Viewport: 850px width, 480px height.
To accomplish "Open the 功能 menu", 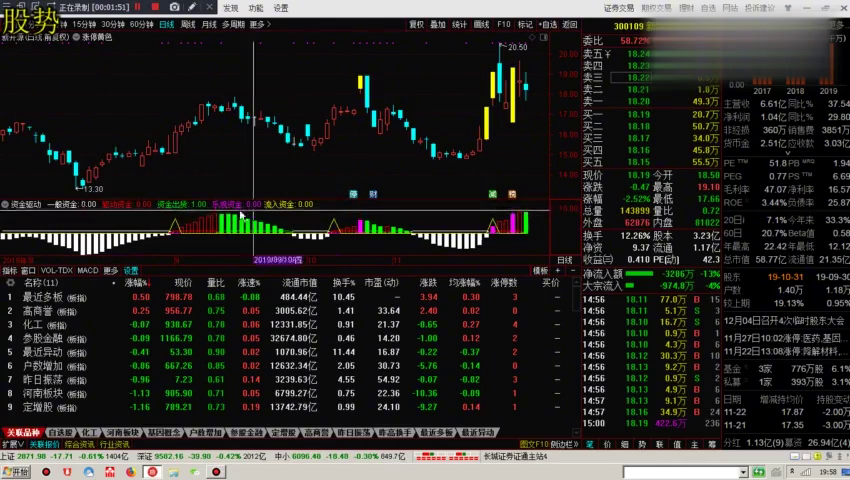I will point(256,8).
